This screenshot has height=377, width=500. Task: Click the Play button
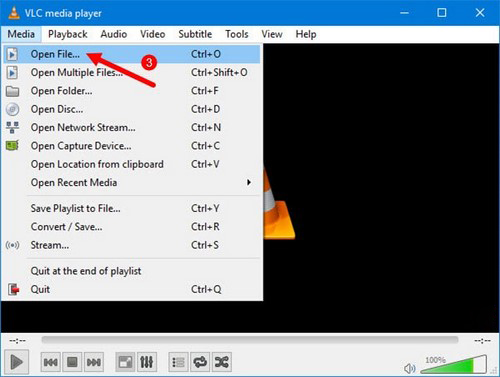16,362
